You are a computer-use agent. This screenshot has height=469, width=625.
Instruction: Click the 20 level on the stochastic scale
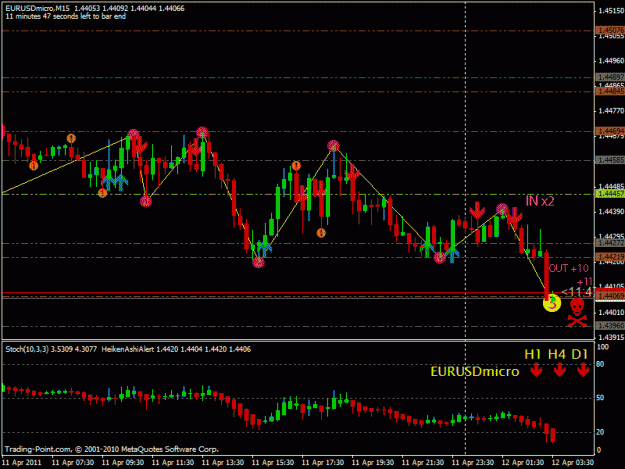coord(601,432)
